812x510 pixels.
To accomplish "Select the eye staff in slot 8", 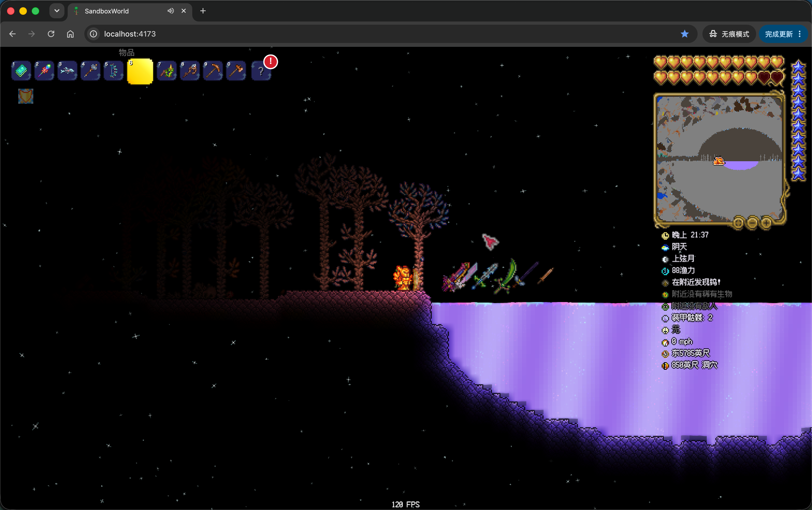I will point(190,71).
